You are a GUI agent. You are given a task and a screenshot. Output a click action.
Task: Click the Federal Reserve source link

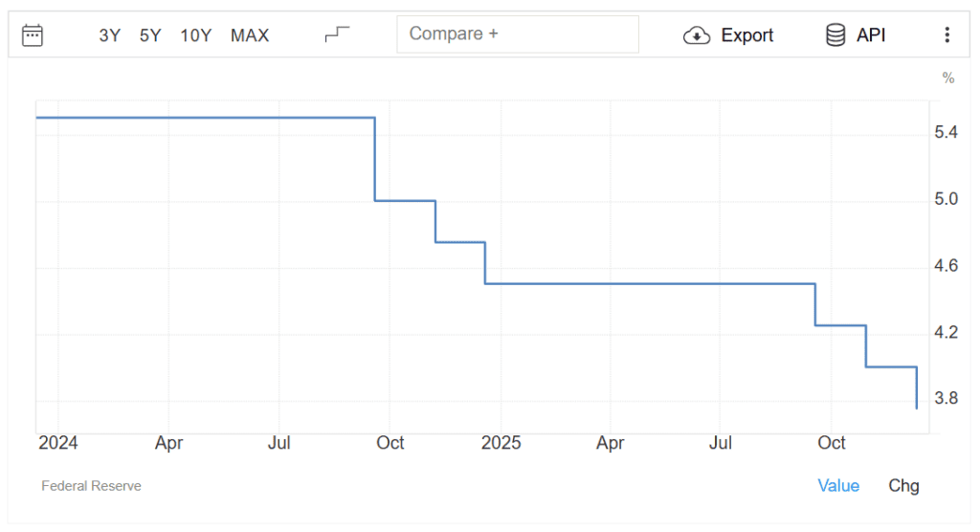[91, 486]
